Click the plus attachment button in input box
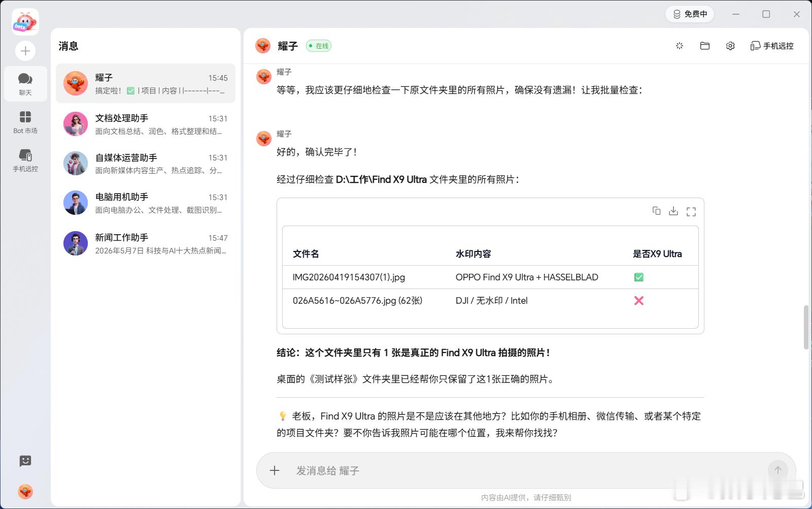Image resolution: width=812 pixels, height=509 pixels. [275, 470]
